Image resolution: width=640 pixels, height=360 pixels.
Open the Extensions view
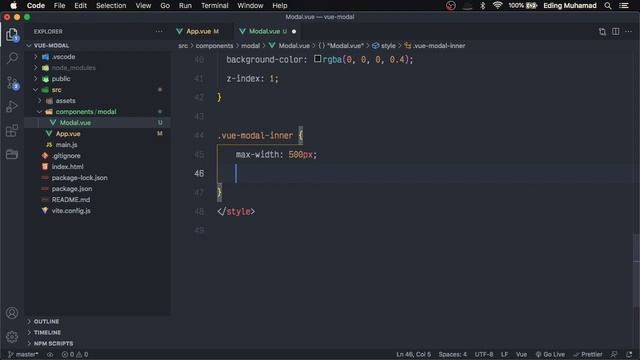[12, 131]
